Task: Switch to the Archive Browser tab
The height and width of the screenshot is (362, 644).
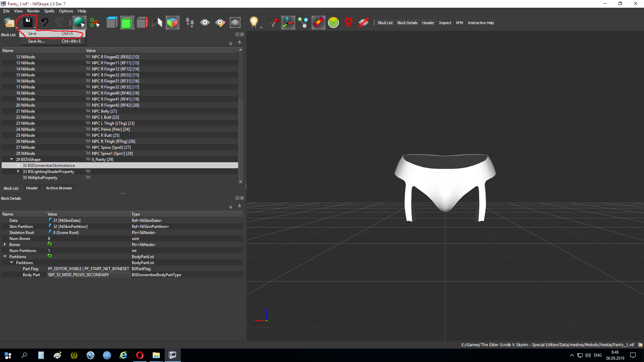Action: point(59,188)
